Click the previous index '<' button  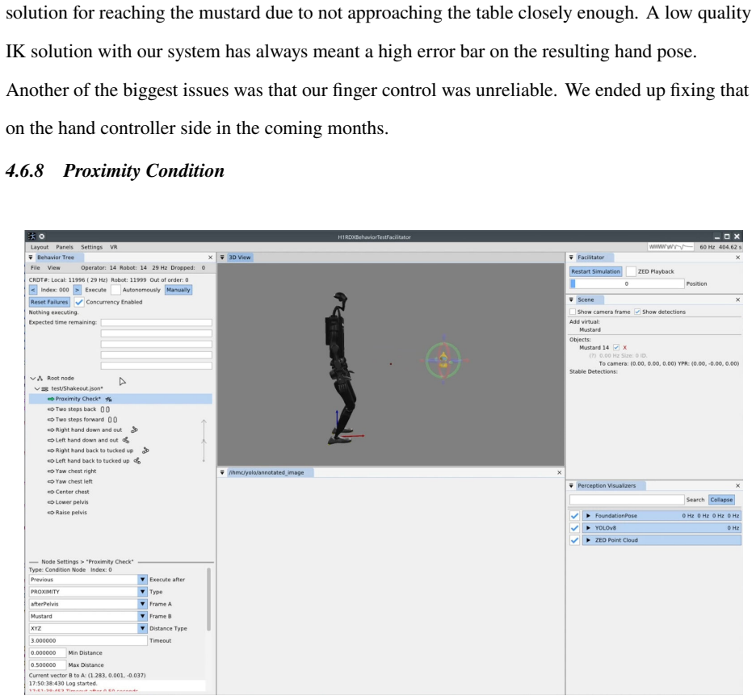tap(33, 290)
